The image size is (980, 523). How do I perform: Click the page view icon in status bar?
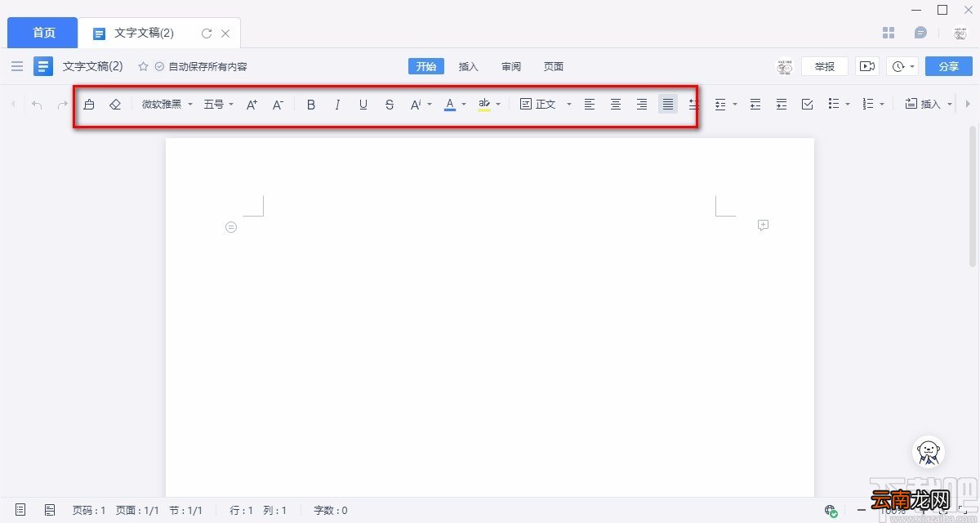click(20, 510)
